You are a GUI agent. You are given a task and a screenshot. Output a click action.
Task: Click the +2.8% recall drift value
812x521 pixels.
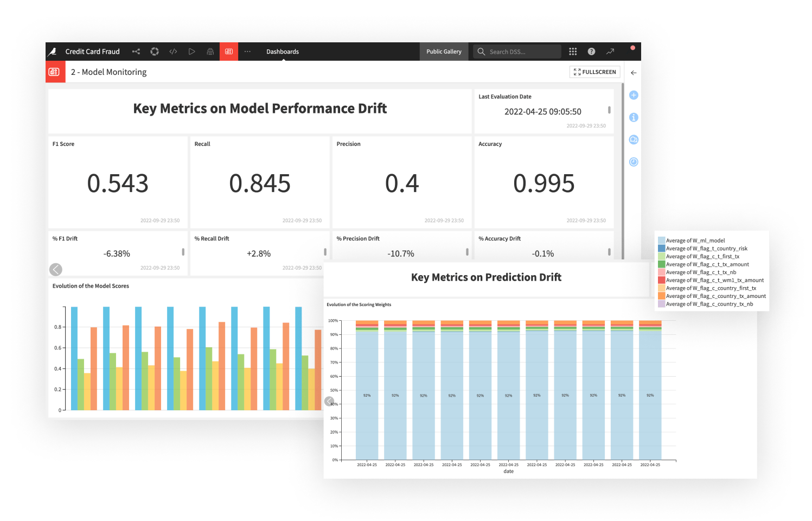pyautogui.click(x=259, y=253)
